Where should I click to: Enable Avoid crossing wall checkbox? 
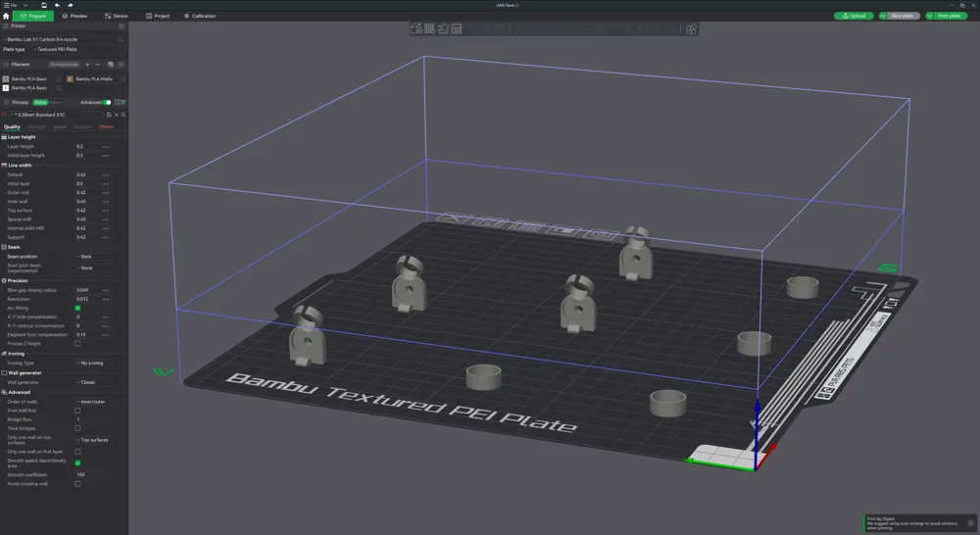77,484
